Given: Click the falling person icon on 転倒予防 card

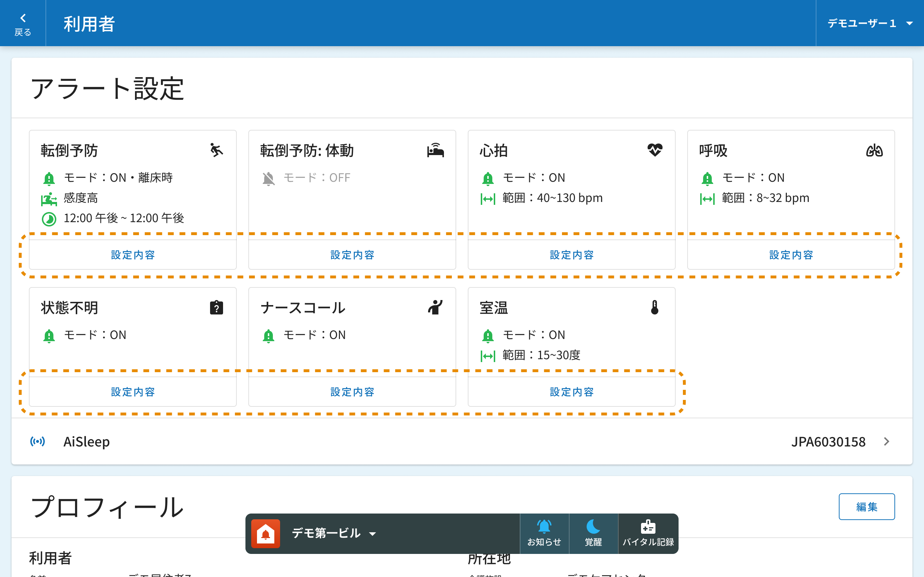Looking at the screenshot, I should tap(217, 150).
